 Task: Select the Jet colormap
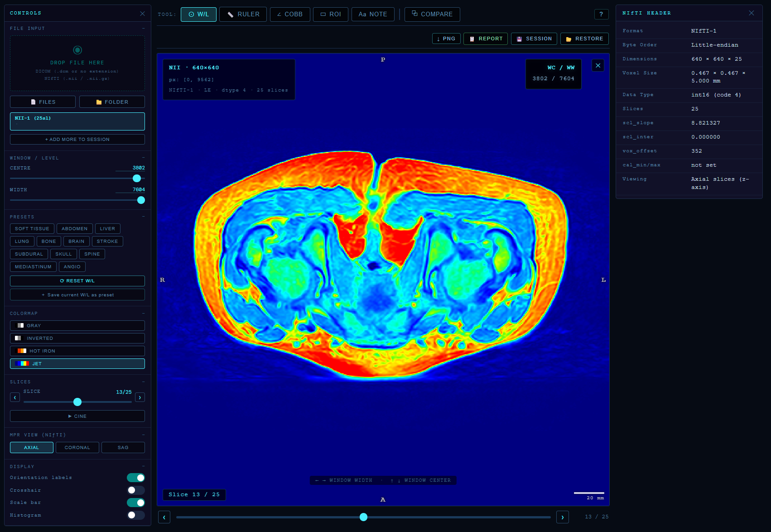pos(77,363)
